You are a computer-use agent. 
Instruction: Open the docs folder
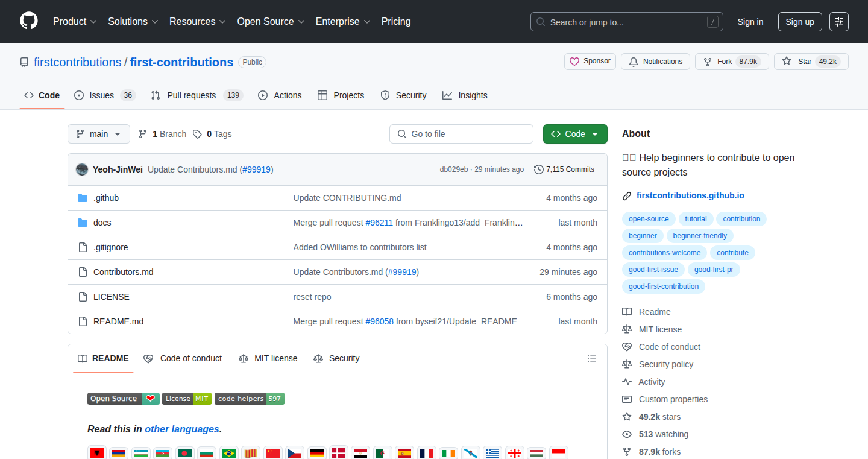click(x=102, y=223)
